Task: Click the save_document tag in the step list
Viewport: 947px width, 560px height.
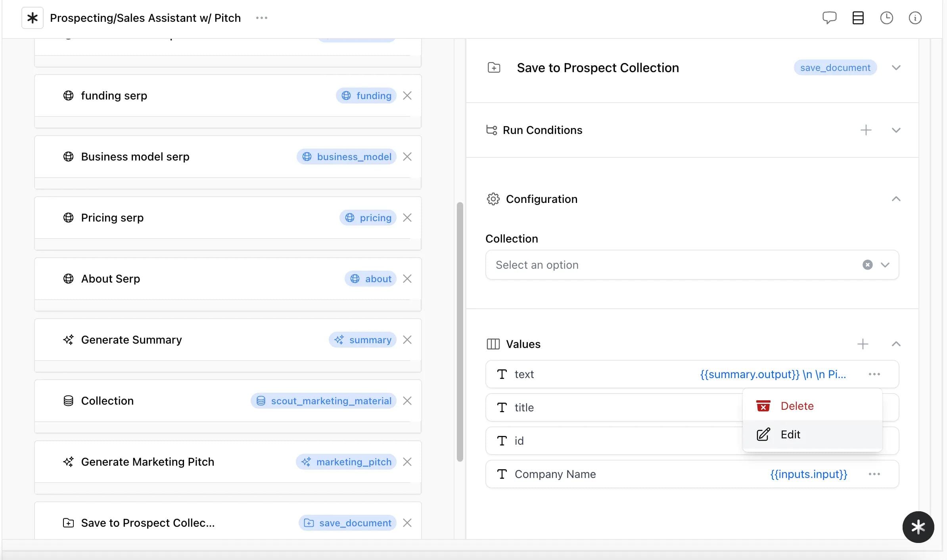Action: coord(347,523)
